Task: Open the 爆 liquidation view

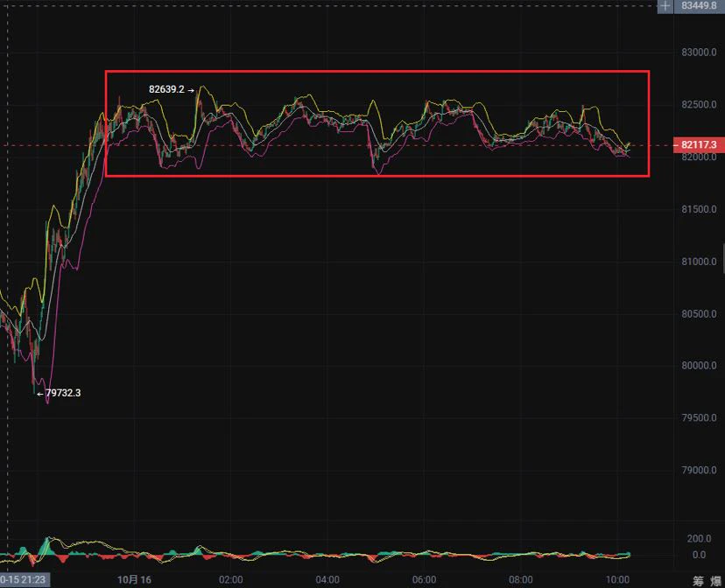Action: tap(716, 581)
